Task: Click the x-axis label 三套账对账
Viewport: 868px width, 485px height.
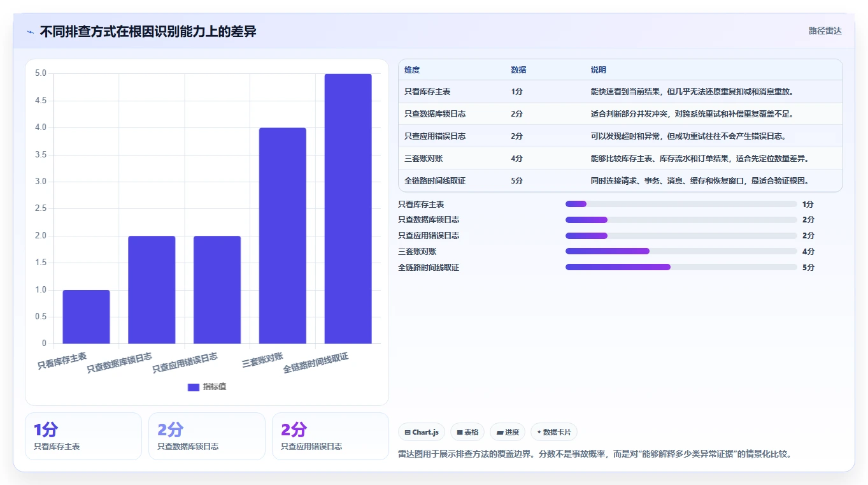Action: (262, 359)
